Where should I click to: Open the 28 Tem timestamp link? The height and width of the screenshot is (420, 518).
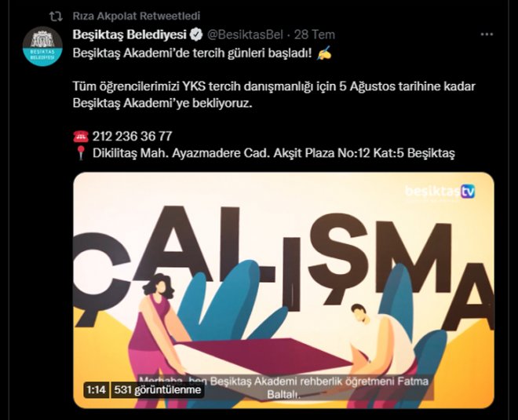[315, 35]
